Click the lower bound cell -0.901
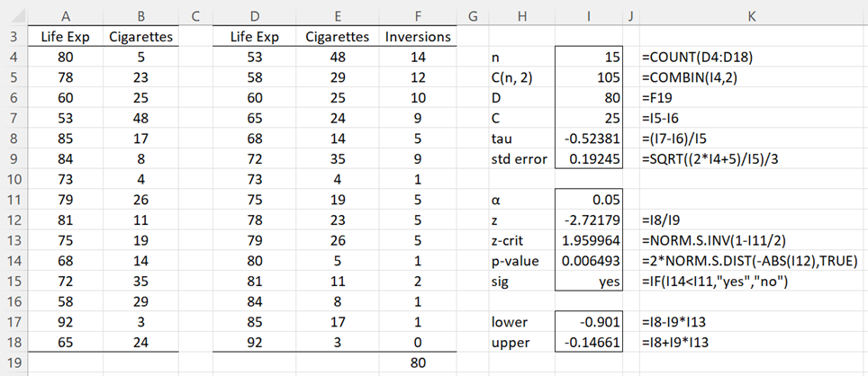 pyautogui.click(x=589, y=322)
